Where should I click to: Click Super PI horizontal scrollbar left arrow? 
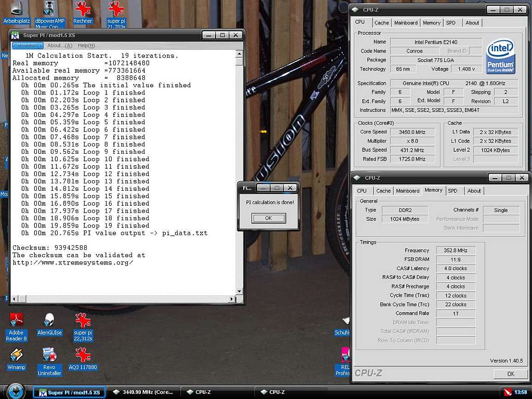coord(15,299)
